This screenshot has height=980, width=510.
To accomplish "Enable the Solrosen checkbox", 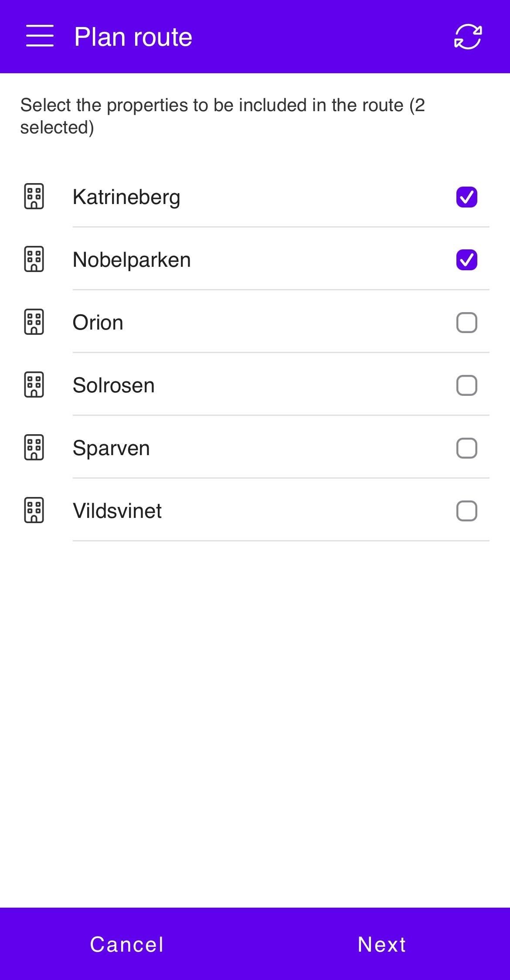I will tap(466, 385).
